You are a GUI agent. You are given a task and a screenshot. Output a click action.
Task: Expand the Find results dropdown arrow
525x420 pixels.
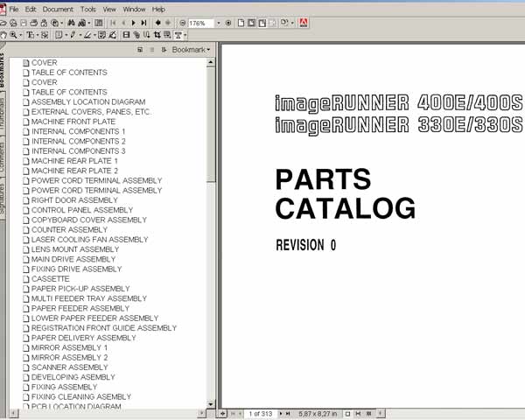point(89,23)
